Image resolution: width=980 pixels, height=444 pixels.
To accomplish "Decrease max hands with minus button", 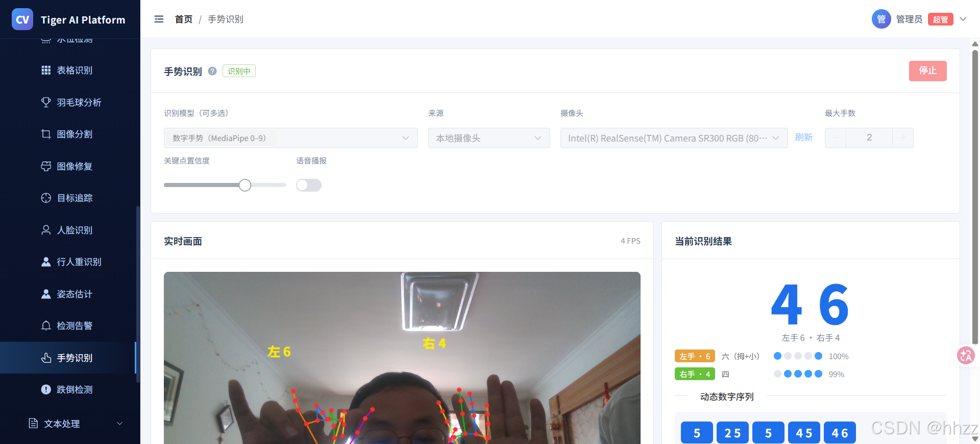I will 836,138.
